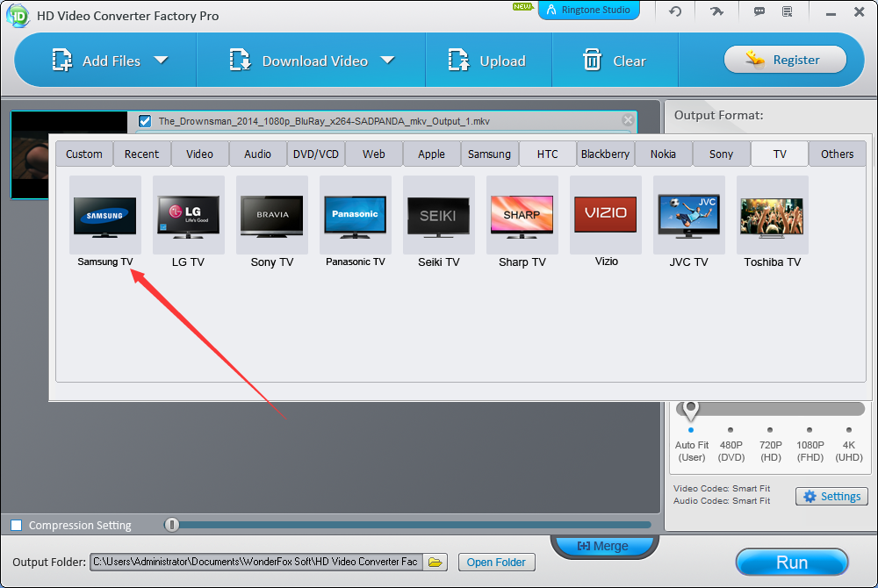Click the Output Folder path field
878x588 pixels.
[x=255, y=562]
